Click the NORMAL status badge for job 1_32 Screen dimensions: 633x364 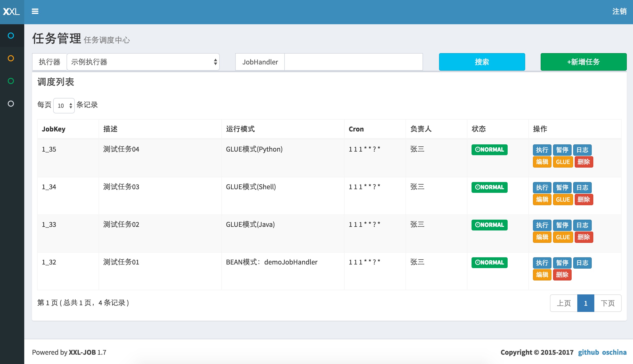[x=489, y=262]
